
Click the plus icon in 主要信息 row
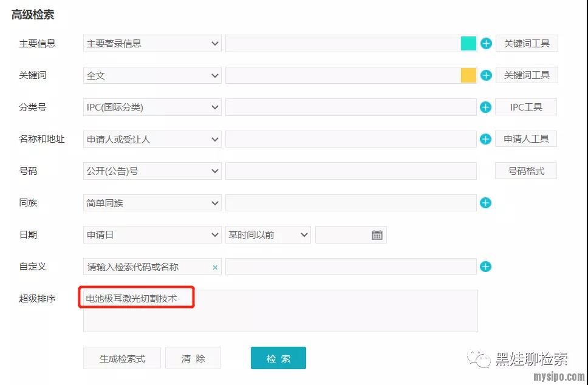(x=486, y=44)
